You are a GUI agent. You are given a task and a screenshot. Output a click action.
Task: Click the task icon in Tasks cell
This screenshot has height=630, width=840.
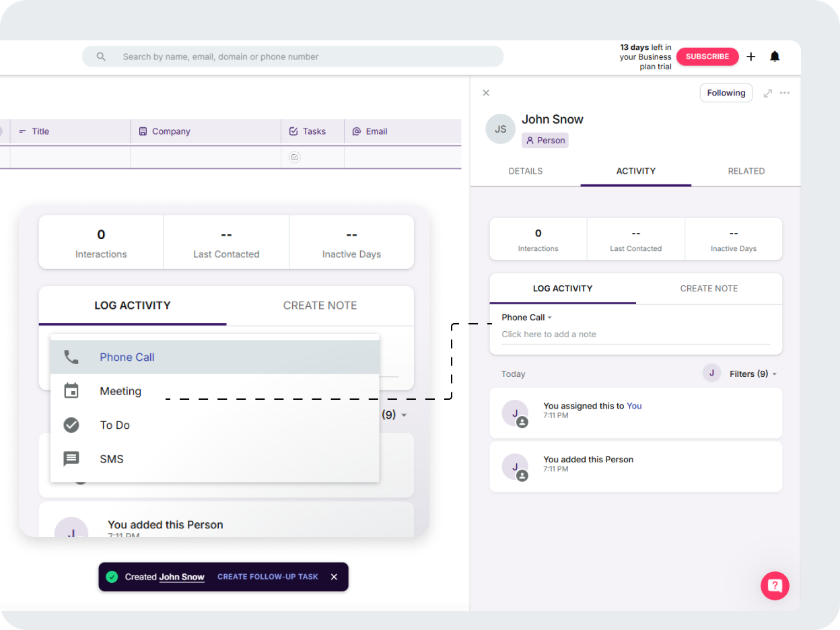pyautogui.click(x=294, y=157)
